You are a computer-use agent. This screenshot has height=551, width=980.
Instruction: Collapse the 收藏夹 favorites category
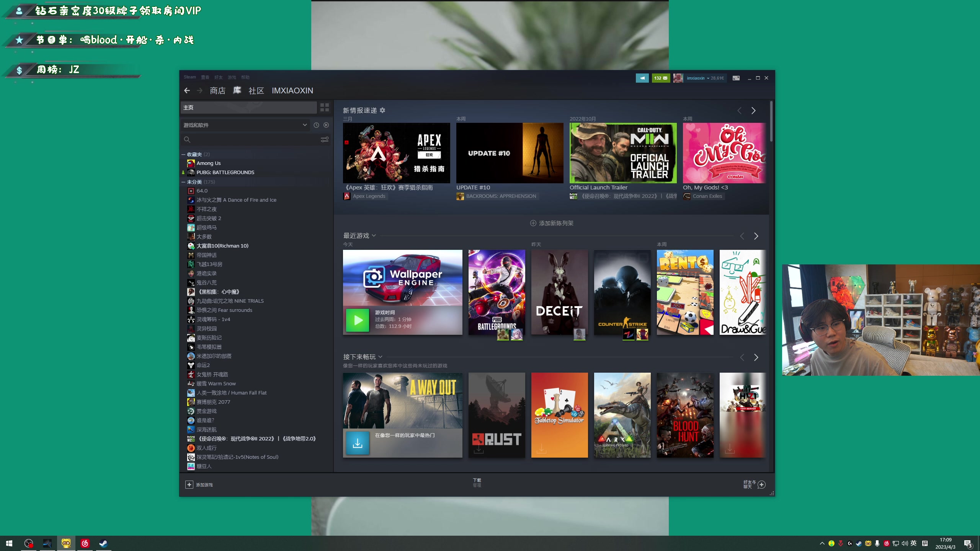[x=183, y=155]
